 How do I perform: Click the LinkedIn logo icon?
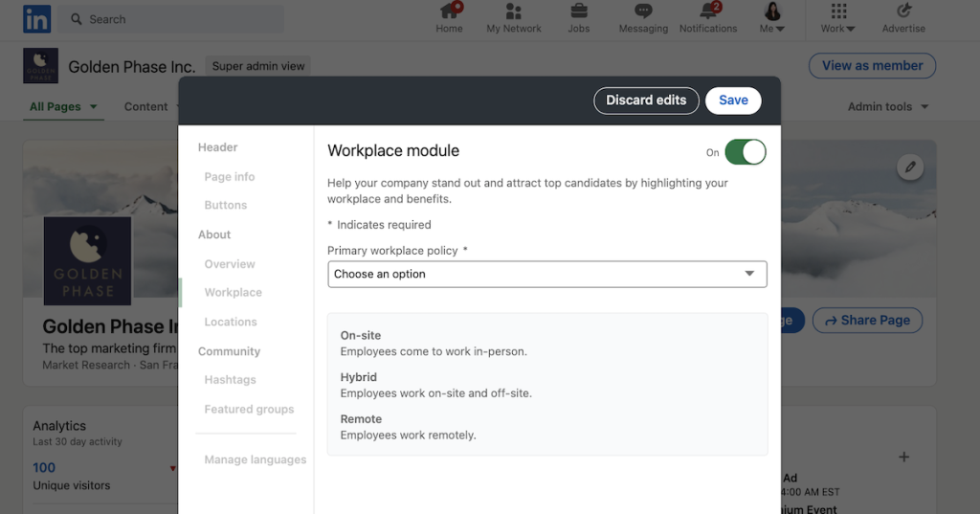[36, 19]
